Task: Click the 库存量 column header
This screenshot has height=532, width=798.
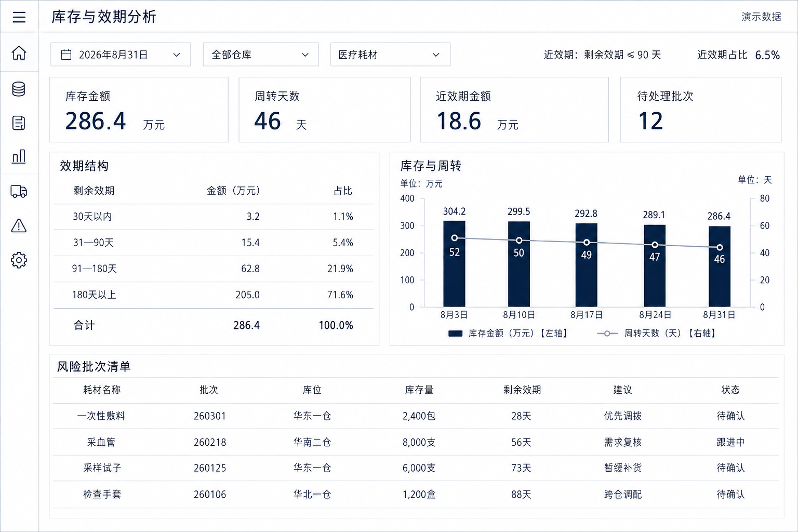Action: click(419, 390)
